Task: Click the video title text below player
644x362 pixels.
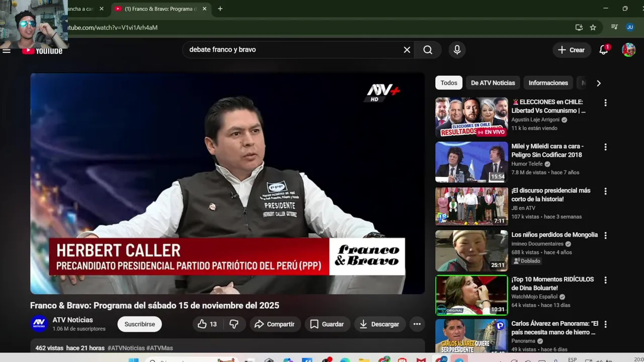Action: [x=154, y=305]
